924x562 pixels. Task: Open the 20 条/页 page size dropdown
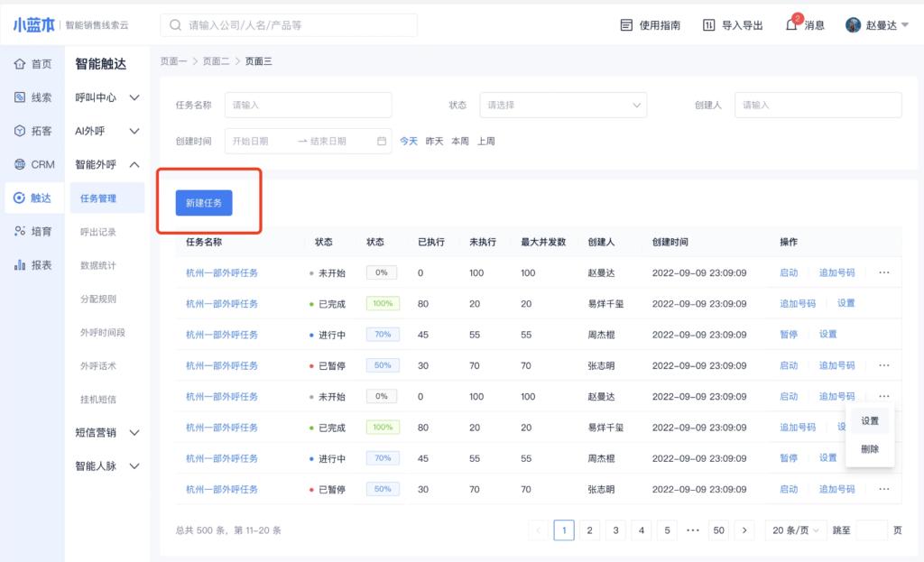click(x=793, y=530)
